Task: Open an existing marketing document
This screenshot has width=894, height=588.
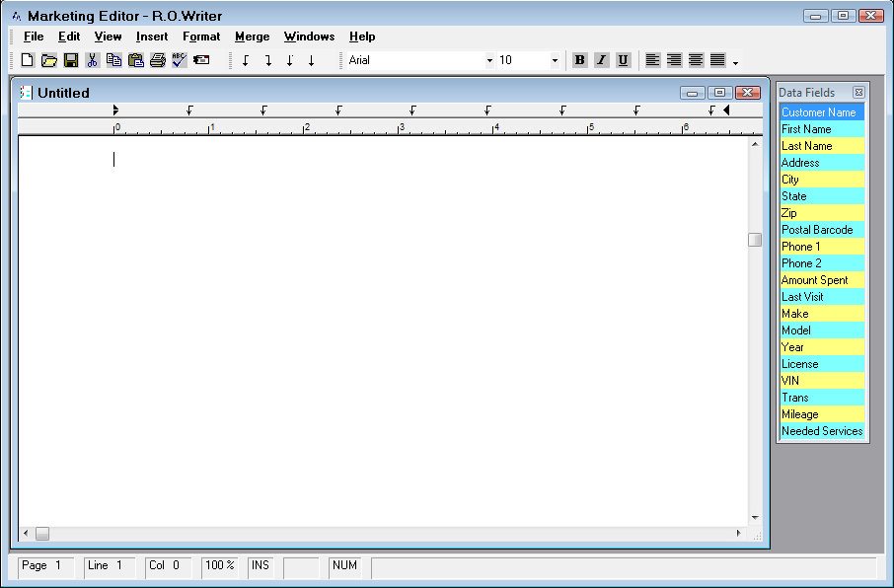Action: click(48, 59)
